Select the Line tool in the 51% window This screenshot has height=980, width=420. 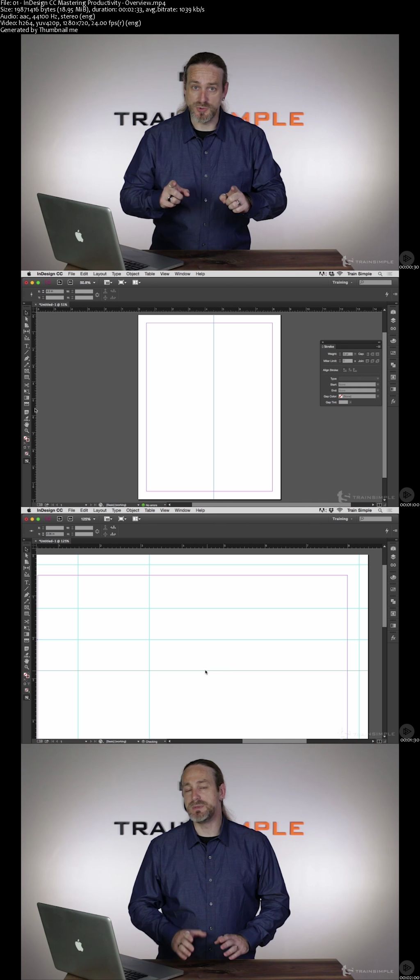27,352
